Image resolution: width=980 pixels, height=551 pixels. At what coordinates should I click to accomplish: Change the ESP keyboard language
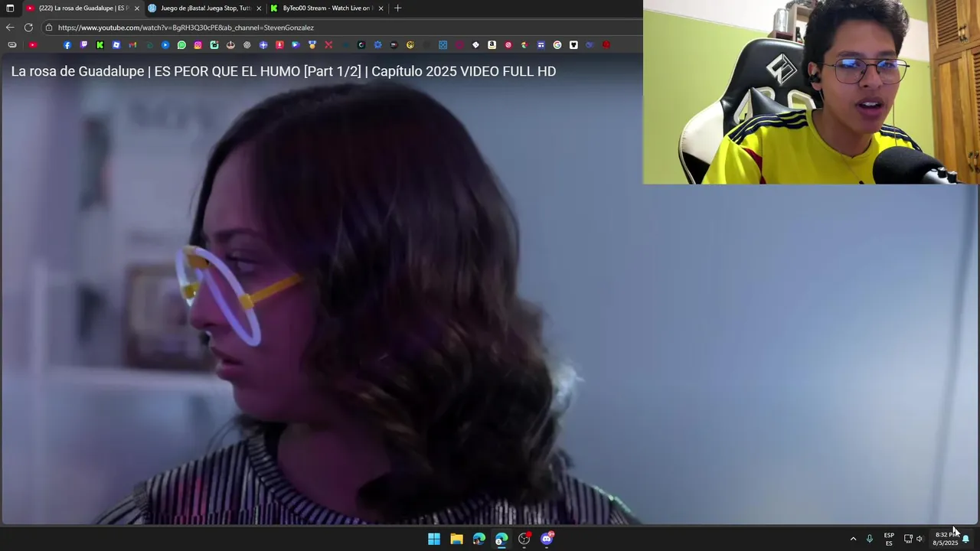pyautogui.click(x=889, y=539)
